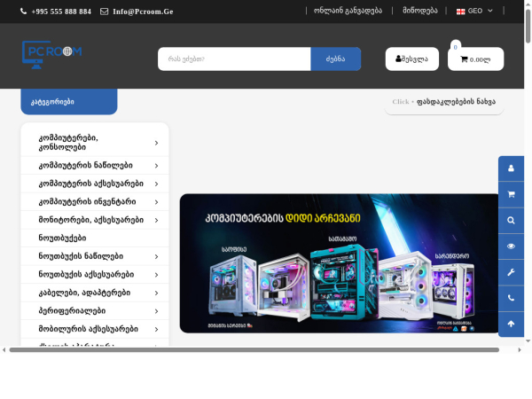The image size is (532, 399).
Task: Expand პერიფერიალები category
Action: click(x=94, y=310)
